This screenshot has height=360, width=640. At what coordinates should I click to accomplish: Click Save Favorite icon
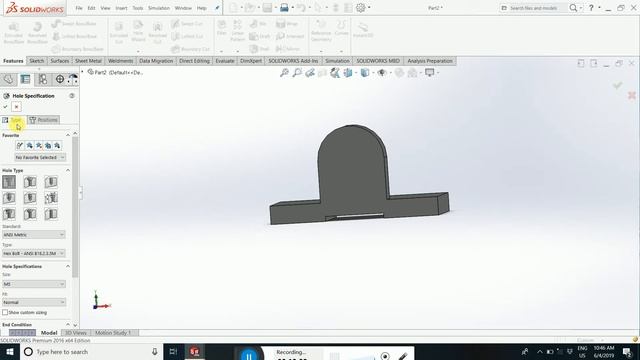48,145
